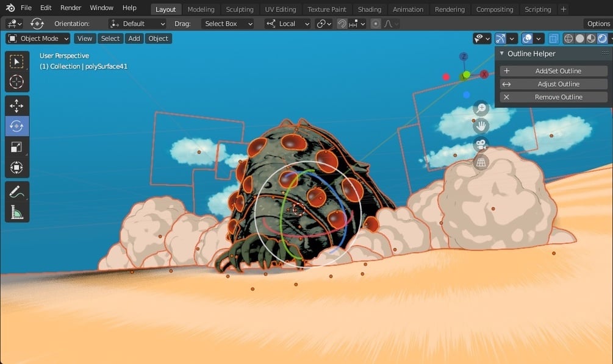
Task: Select the Move tool
Action: coord(17,105)
